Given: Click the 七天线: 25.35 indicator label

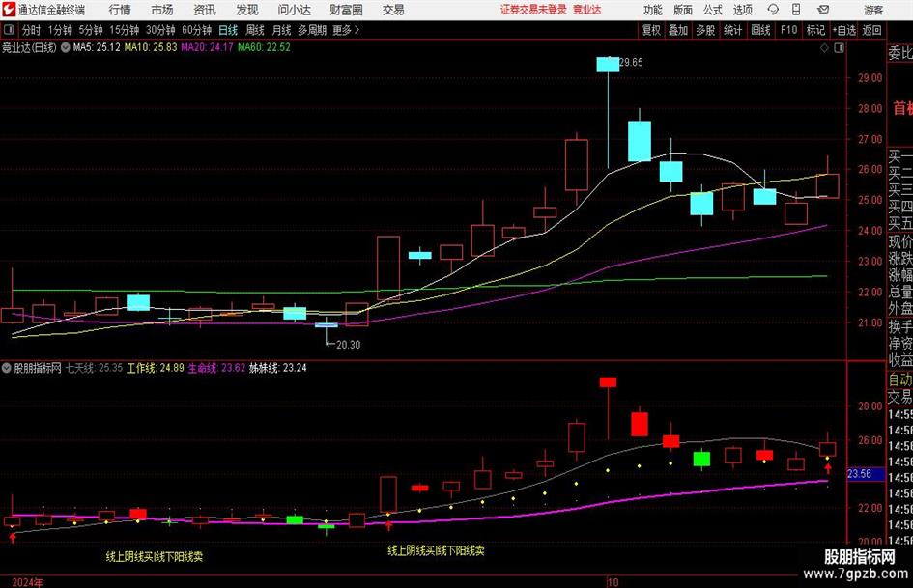Looking at the screenshot, I should 94,368.
